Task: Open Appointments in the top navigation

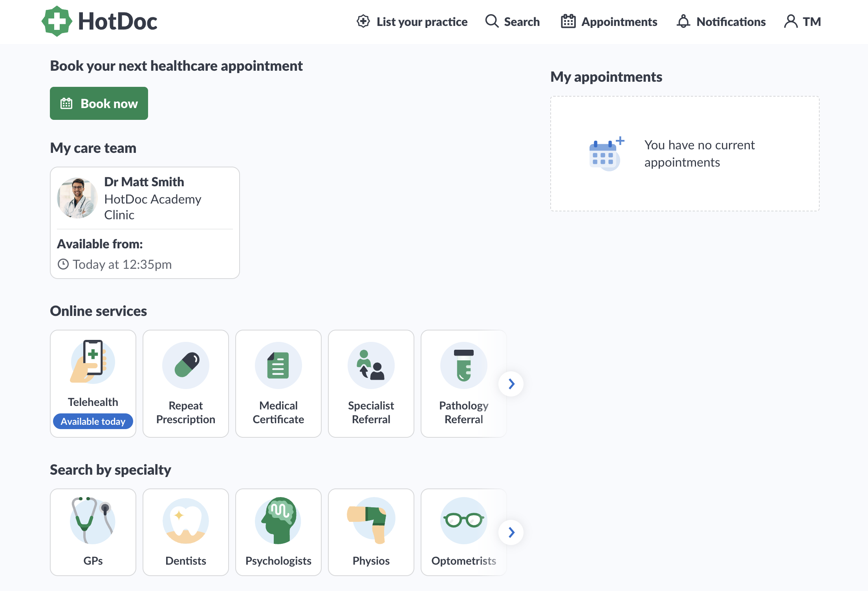Action: coord(609,22)
